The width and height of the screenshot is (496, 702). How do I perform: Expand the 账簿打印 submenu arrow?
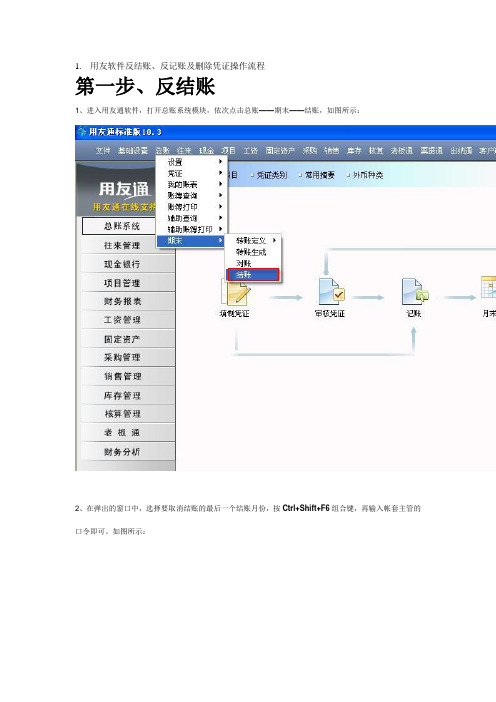click(x=220, y=206)
